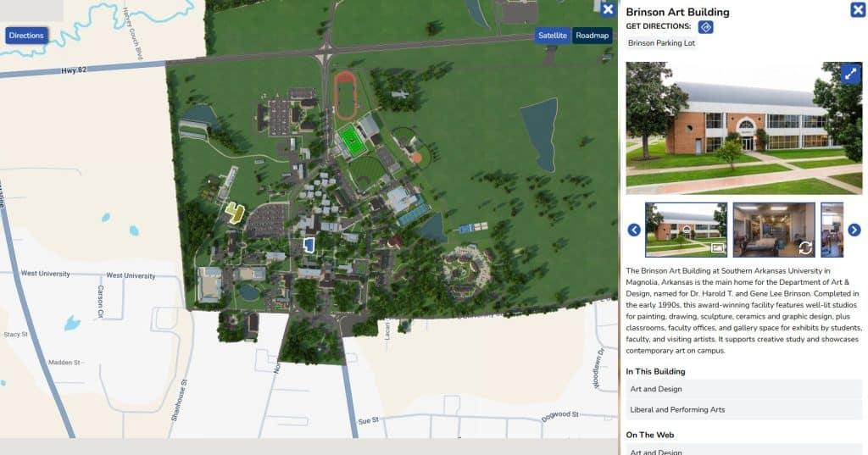
Task: Close the Brinson Art Building panel
Action: tap(858, 9)
